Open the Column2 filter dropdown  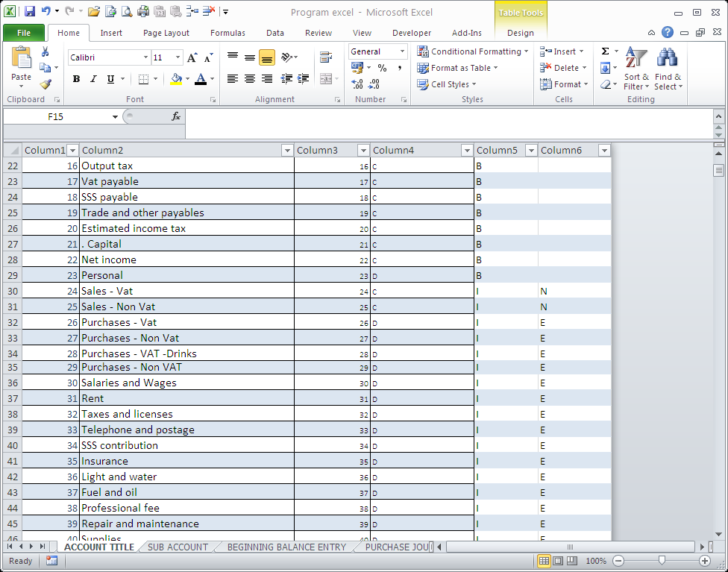pos(287,150)
